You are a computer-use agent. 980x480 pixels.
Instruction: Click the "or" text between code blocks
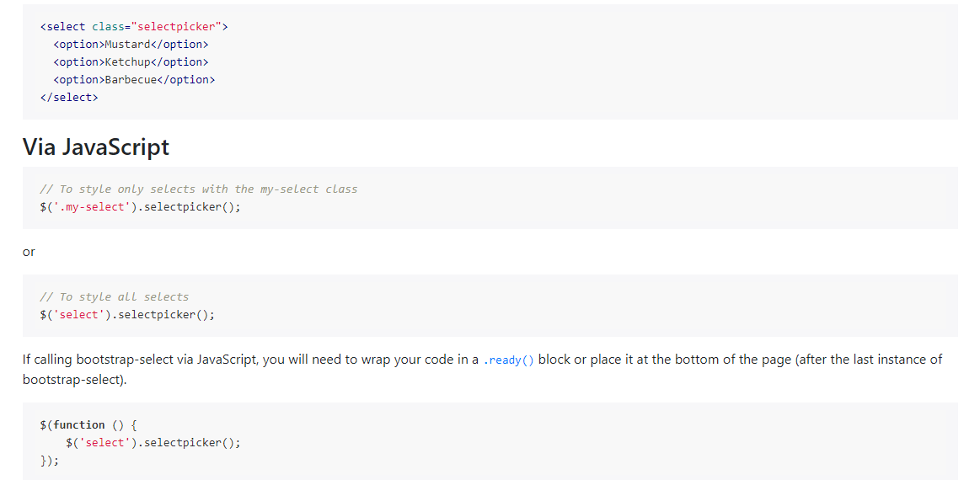[x=29, y=252]
